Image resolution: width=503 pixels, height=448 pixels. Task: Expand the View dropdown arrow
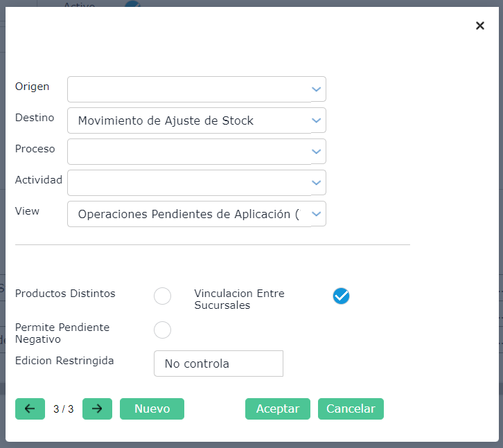click(x=317, y=214)
